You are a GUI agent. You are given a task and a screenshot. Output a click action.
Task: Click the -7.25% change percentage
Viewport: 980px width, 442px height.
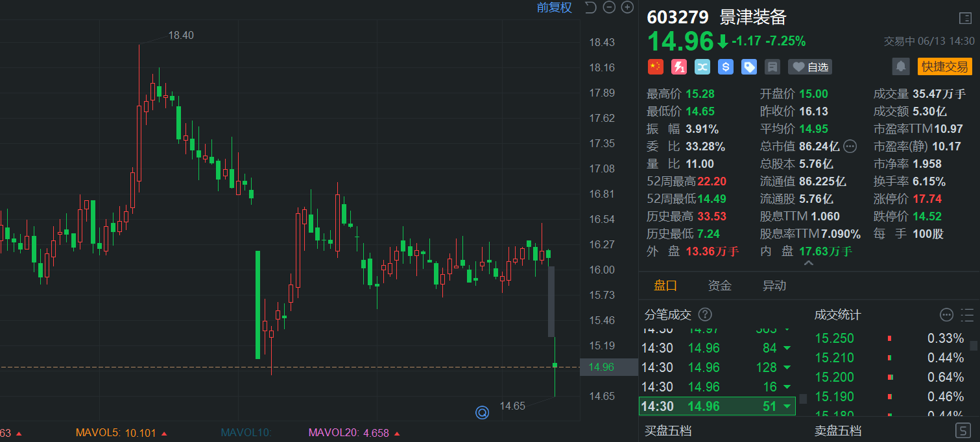(785, 41)
